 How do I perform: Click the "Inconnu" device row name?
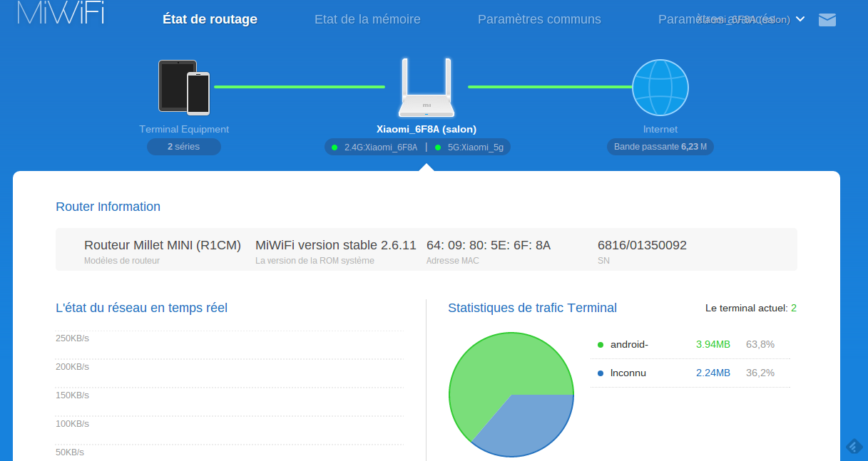[628, 373]
